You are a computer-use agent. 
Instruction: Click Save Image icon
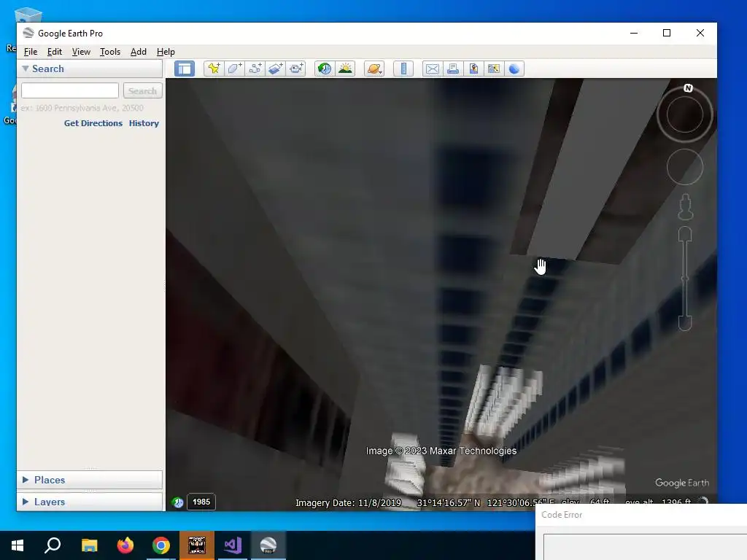click(473, 69)
